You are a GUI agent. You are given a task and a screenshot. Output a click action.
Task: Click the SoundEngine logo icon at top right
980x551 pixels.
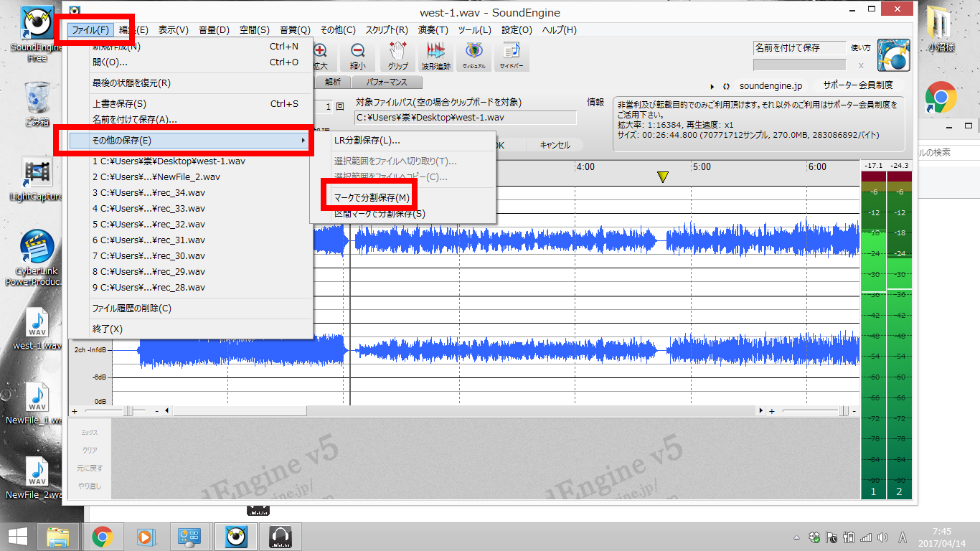(894, 57)
